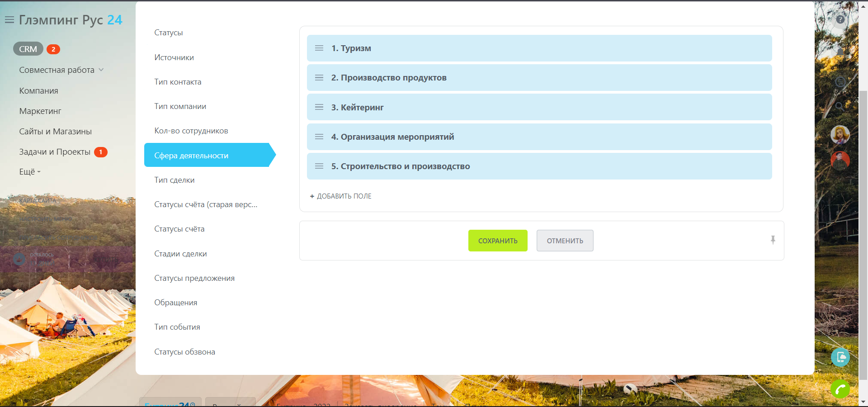Select the Источники tab
The image size is (868, 407).
pos(174,57)
